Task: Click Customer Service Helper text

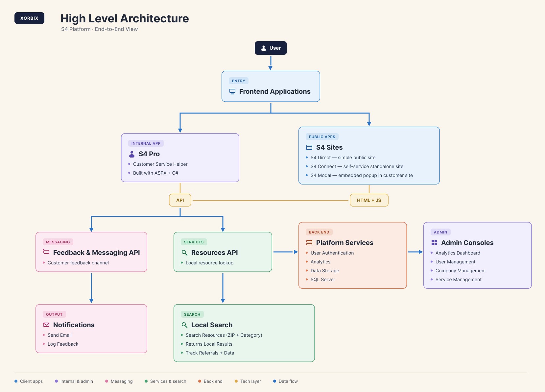Action: point(160,164)
